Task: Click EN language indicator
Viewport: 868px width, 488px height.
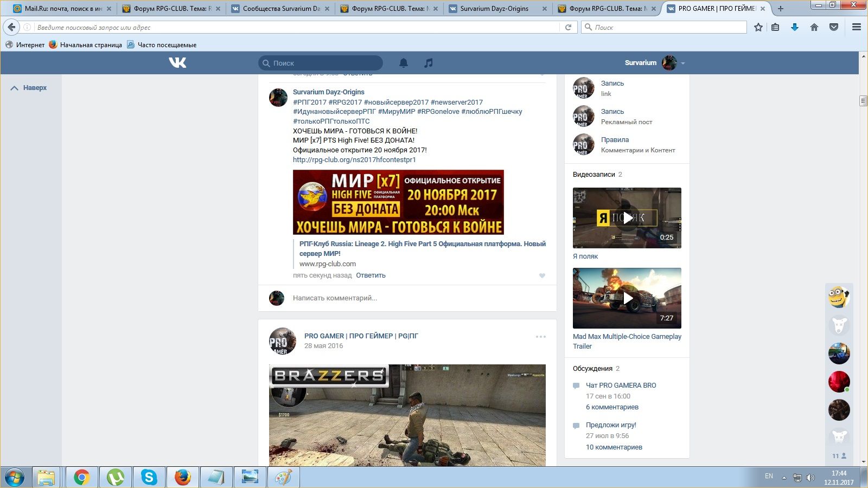Action: 769,476
